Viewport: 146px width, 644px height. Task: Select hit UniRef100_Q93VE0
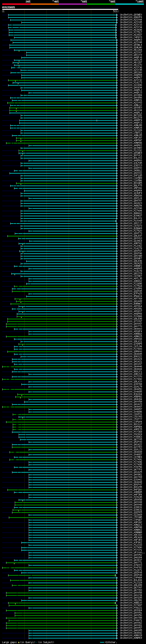(131, 108)
